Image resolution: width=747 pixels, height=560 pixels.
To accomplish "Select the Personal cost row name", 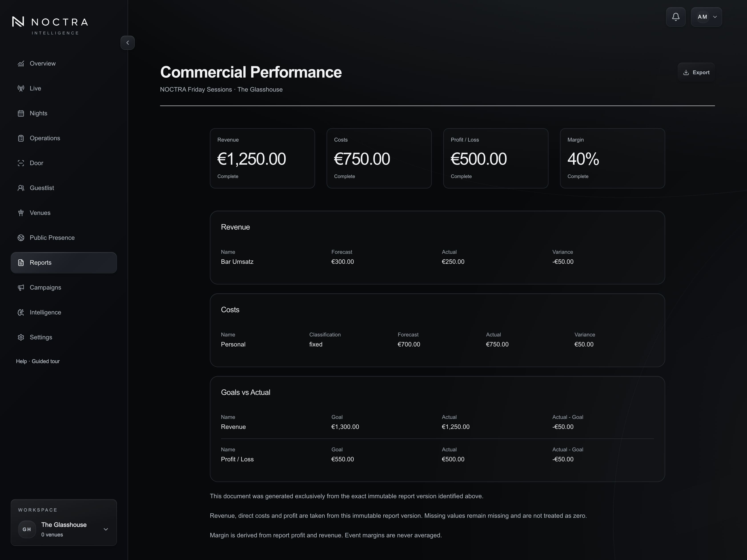I will tap(233, 344).
